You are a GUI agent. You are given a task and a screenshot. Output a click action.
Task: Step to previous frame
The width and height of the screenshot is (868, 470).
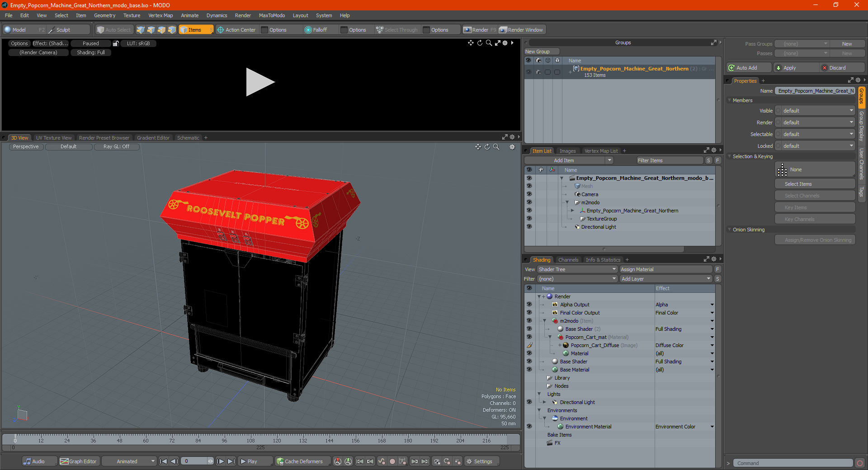[174, 461]
